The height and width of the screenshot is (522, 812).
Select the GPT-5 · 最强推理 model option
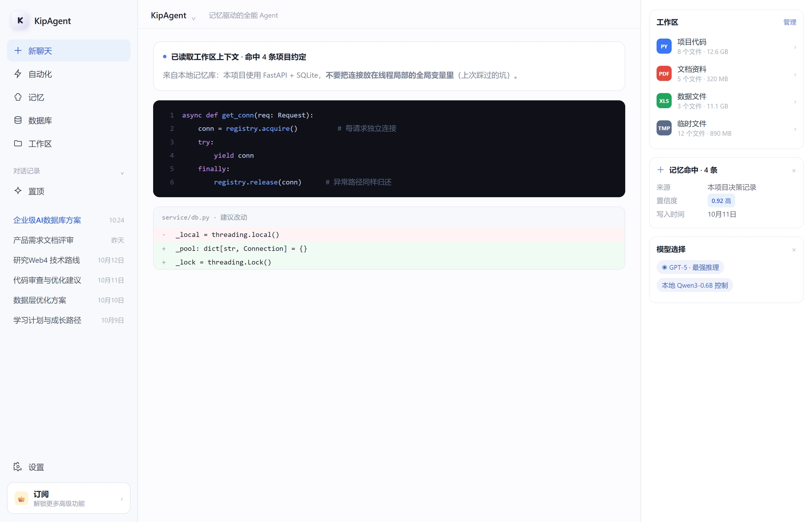[690, 267]
